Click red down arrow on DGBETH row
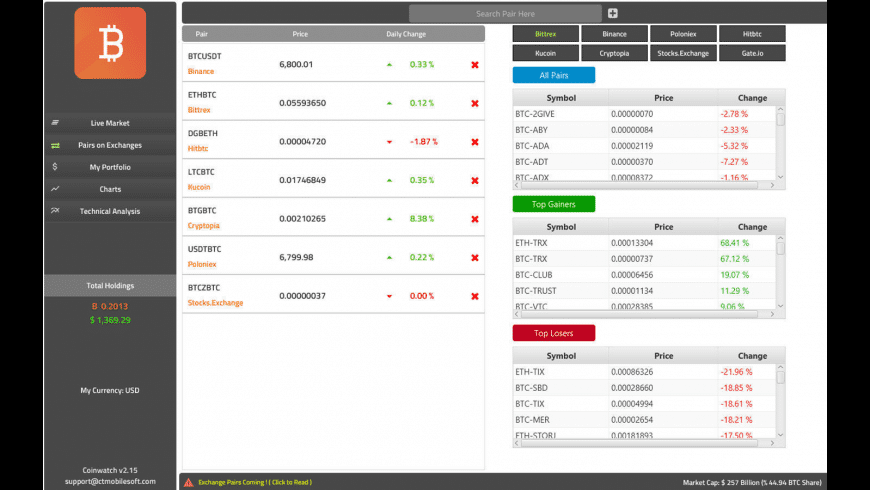 click(390, 142)
